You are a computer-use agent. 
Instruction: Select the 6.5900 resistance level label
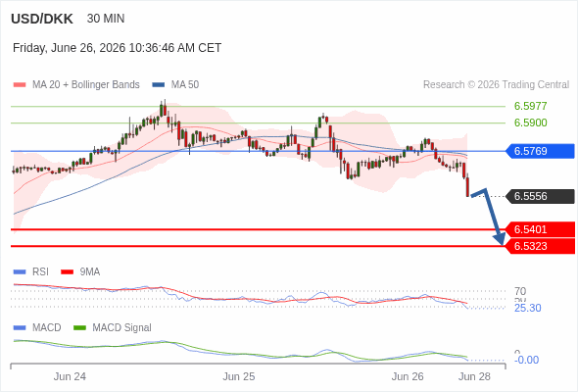[530, 122]
